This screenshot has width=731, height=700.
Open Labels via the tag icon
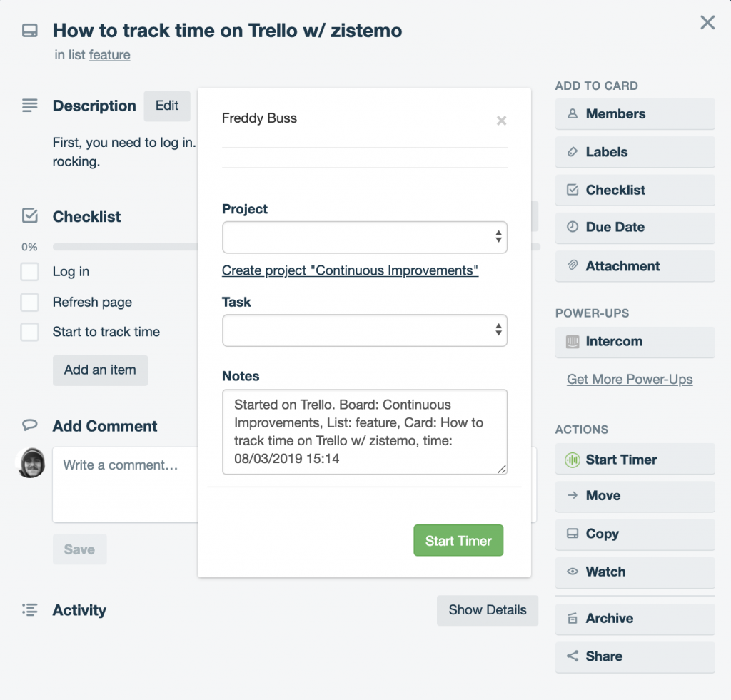pos(573,152)
